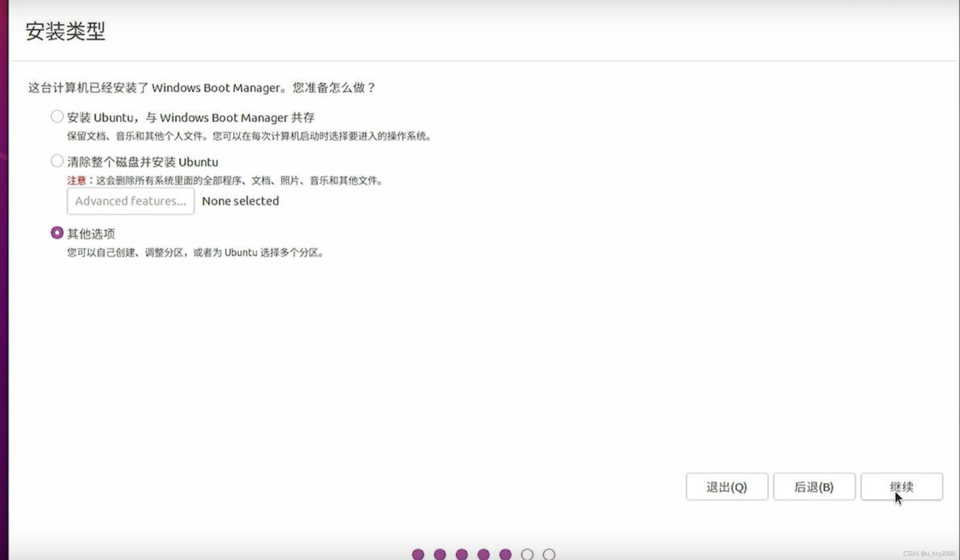Click the '其他选项' label text
This screenshot has height=560, width=960.
click(91, 234)
